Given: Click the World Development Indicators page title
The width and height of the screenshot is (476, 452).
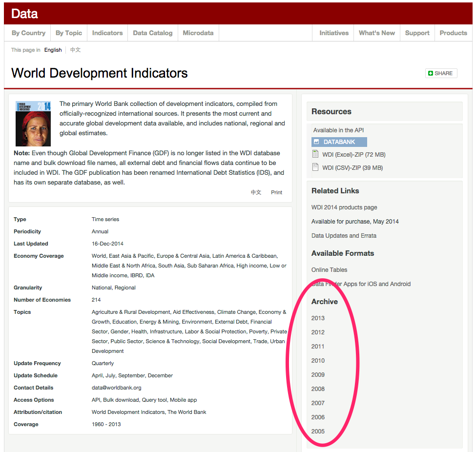Looking at the screenshot, I should [x=99, y=73].
